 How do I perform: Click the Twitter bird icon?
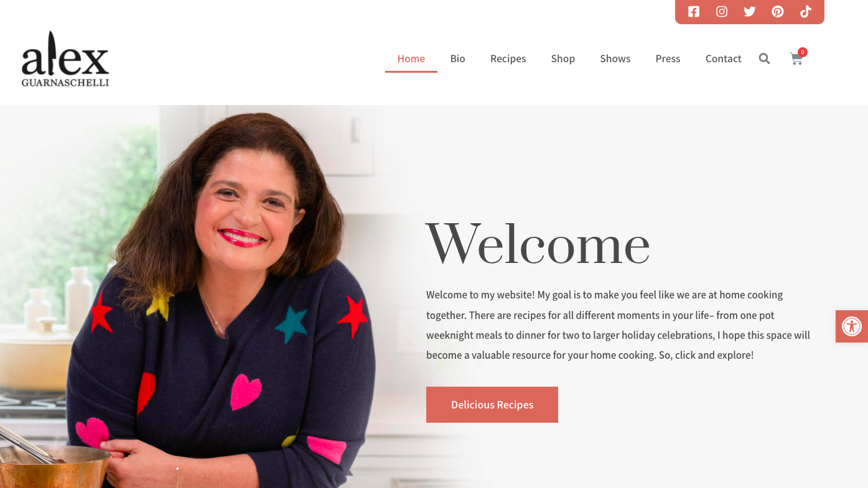pos(750,12)
